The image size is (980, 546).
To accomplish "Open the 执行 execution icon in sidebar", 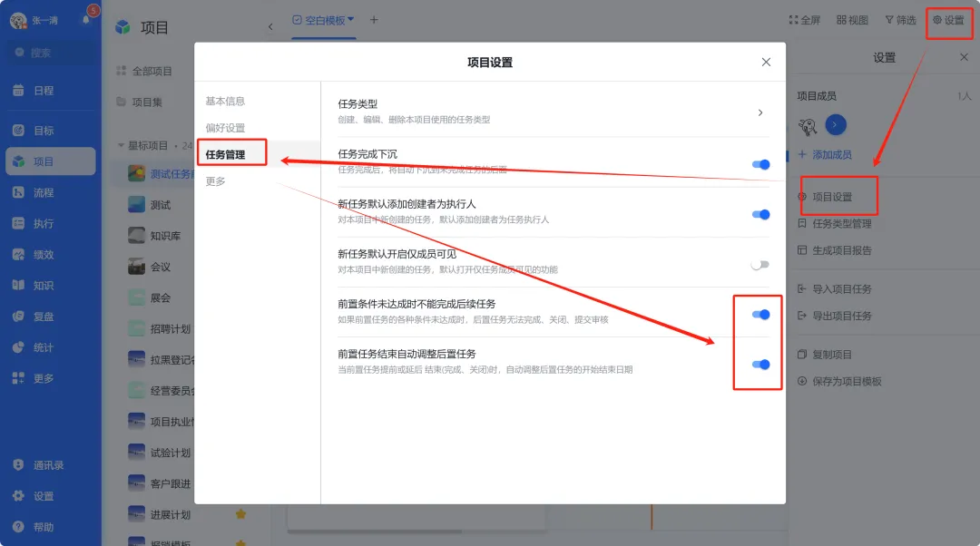I will click(x=18, y=223).
